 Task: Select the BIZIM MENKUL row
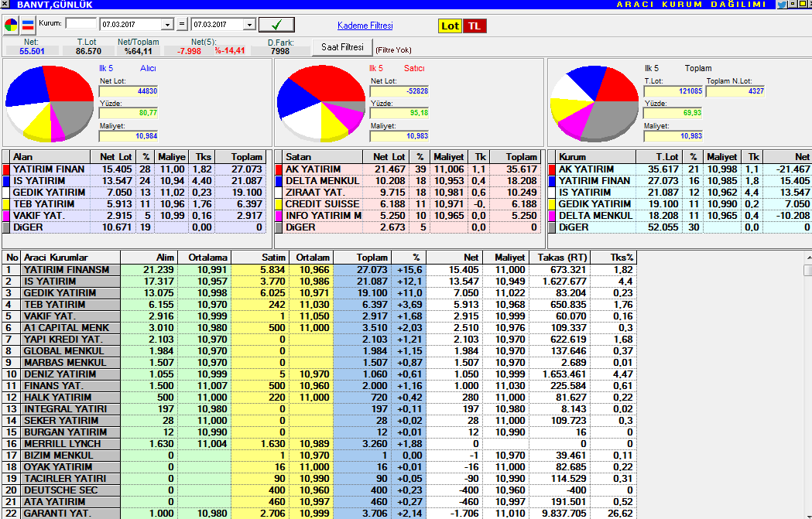(320, 456)
